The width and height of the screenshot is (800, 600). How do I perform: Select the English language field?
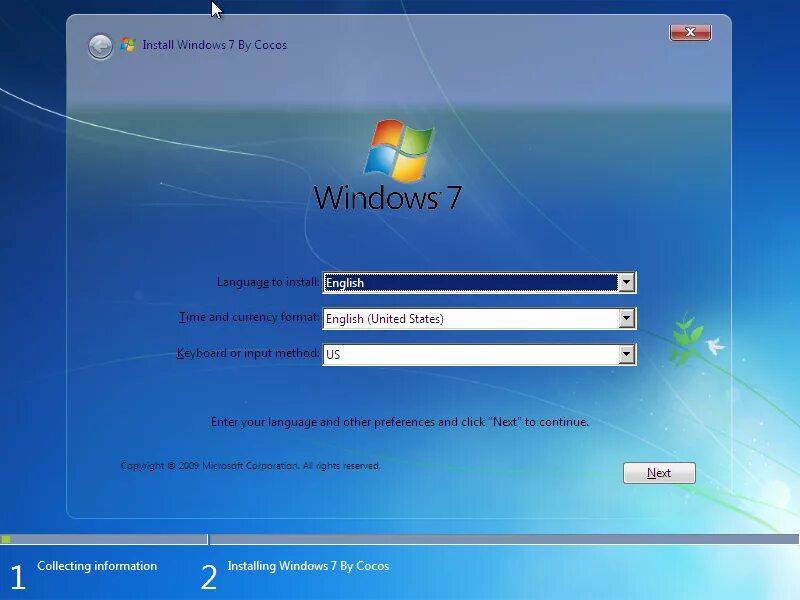coord(479,282)
